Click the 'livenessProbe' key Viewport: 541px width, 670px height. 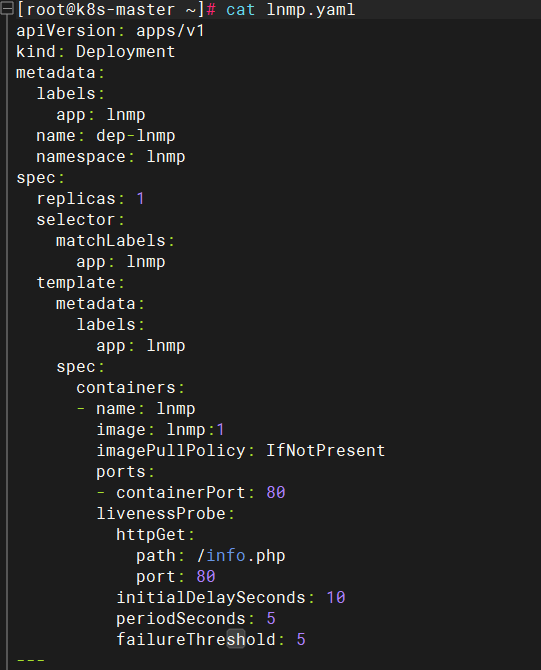(x=161, y=514)
